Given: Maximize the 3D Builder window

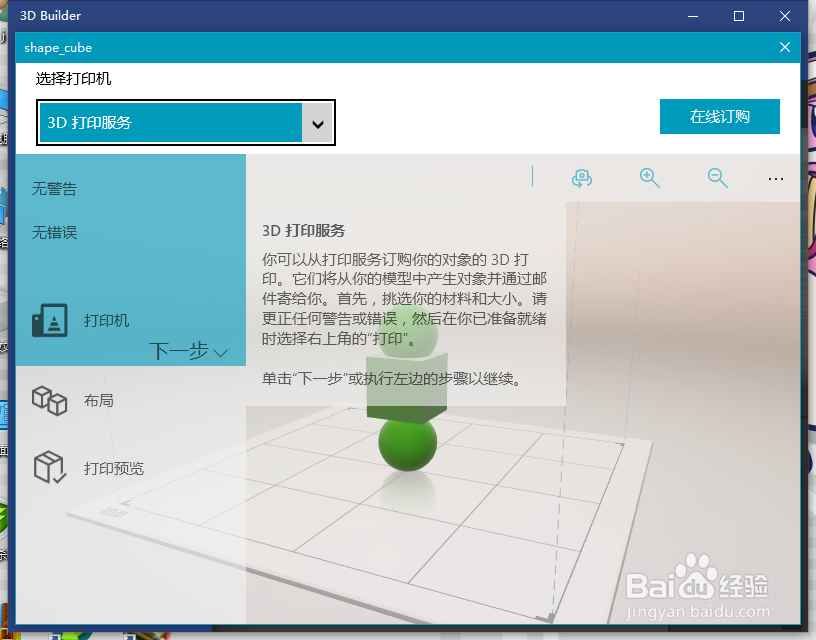Looking at the screenshot, I should (738, 16).
